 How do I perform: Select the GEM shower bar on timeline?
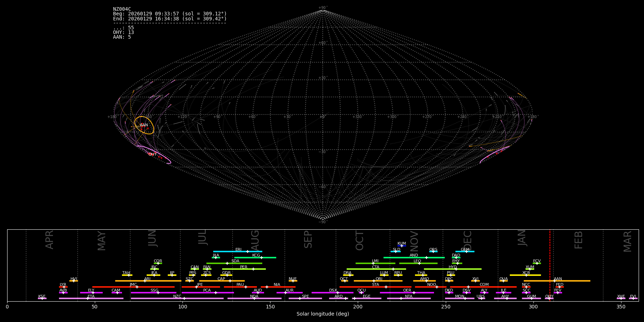pyautogui.click(x=465, y=252)
